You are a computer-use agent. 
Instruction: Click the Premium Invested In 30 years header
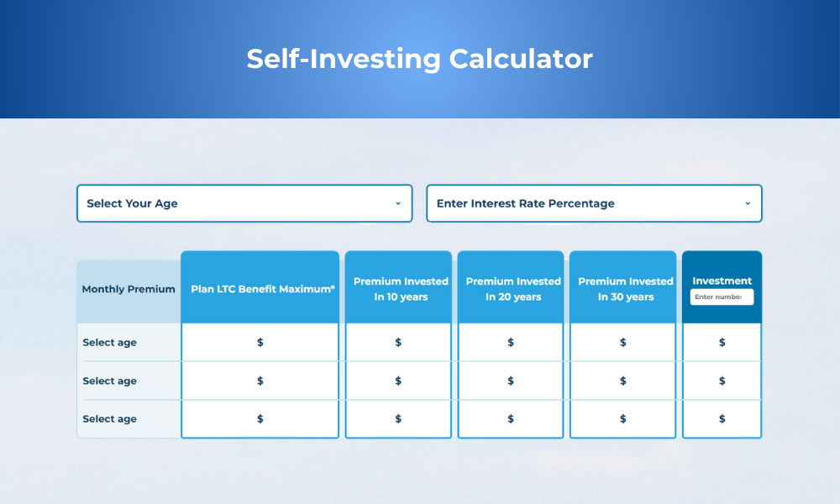[x=625, y=289]
